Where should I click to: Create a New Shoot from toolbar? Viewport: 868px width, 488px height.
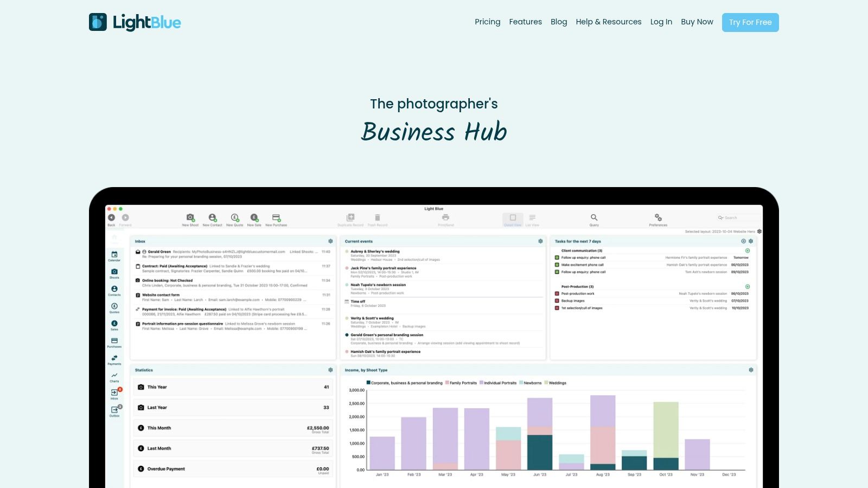click(x=190, y=219)
